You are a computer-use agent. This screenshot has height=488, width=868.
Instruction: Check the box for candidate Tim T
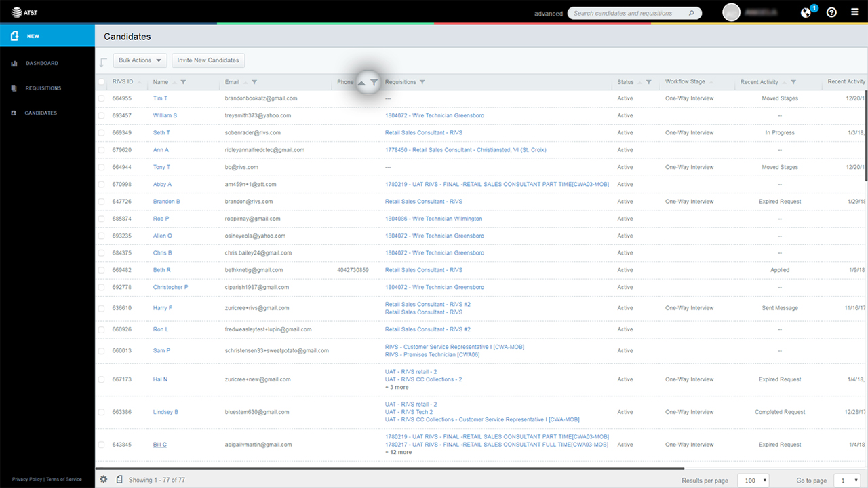coord(102,98)
